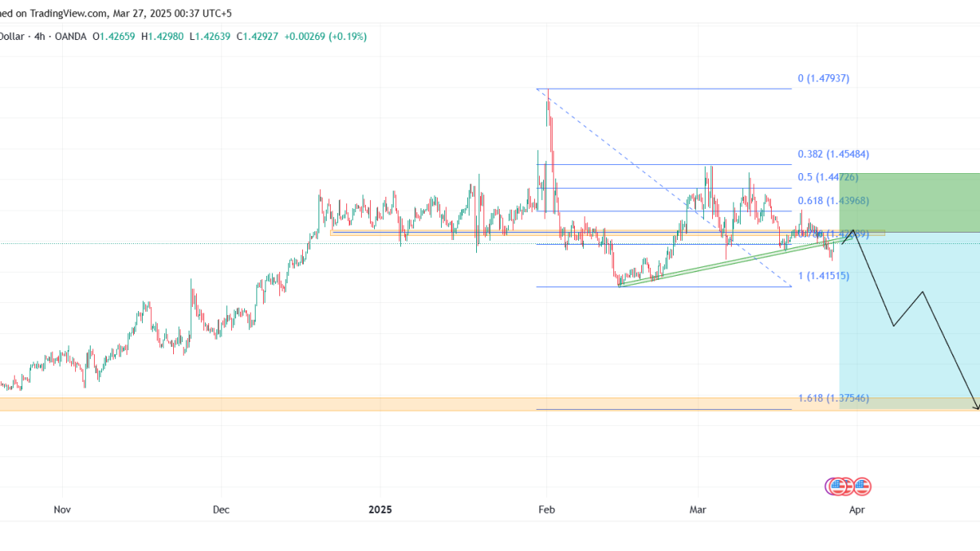Click the Fib label 0.382 (1.45484)
The width and height of the screenshot is (980, 551).
pyautogui.click(x=833, y=153)
